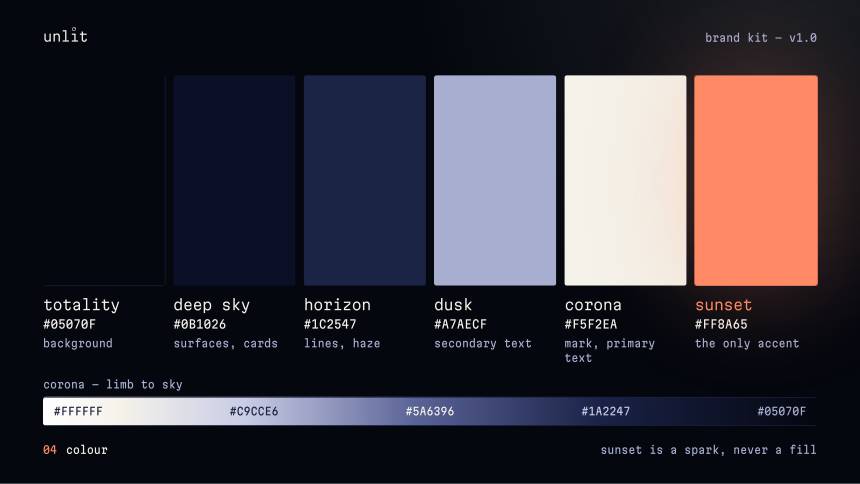Select the dusk lavender swatch
Image resolution: width=860 pixels, height=484 pixels.
point(495,181)
